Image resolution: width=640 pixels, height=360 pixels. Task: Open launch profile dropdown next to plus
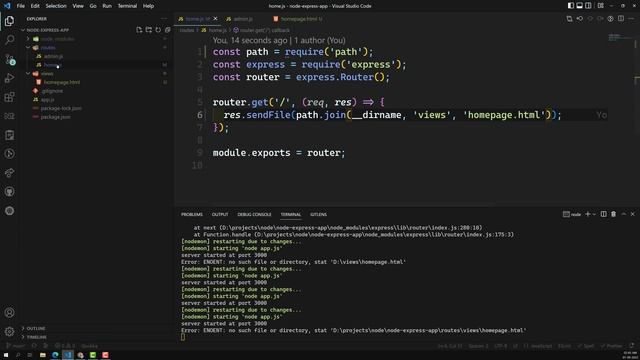[594, 214]
